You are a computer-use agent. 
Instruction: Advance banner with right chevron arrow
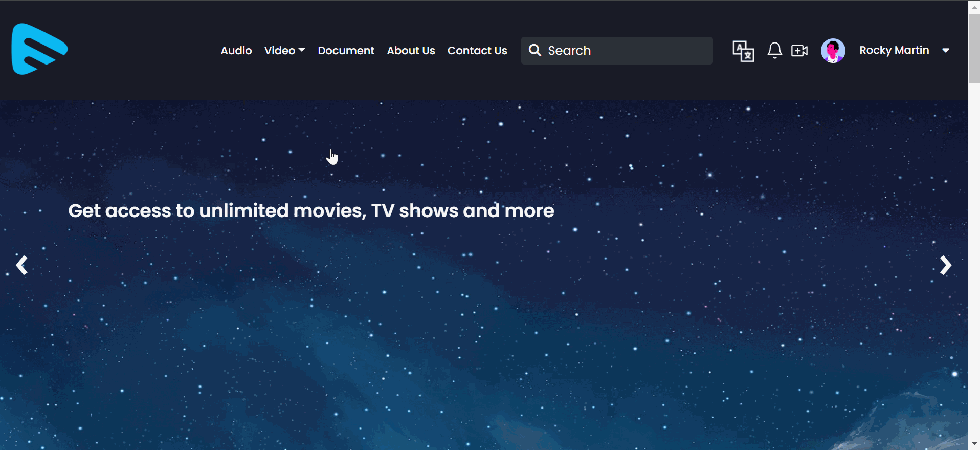click(945, 265)
